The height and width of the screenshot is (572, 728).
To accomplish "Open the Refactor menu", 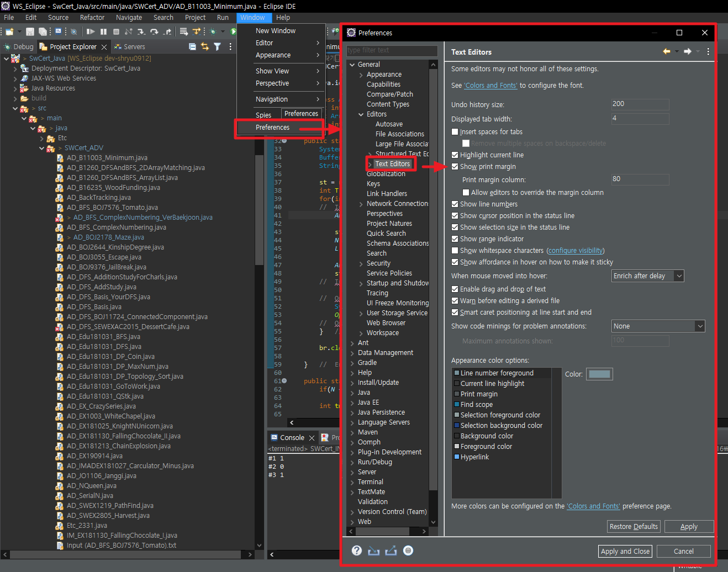I will tap(92, 18).
